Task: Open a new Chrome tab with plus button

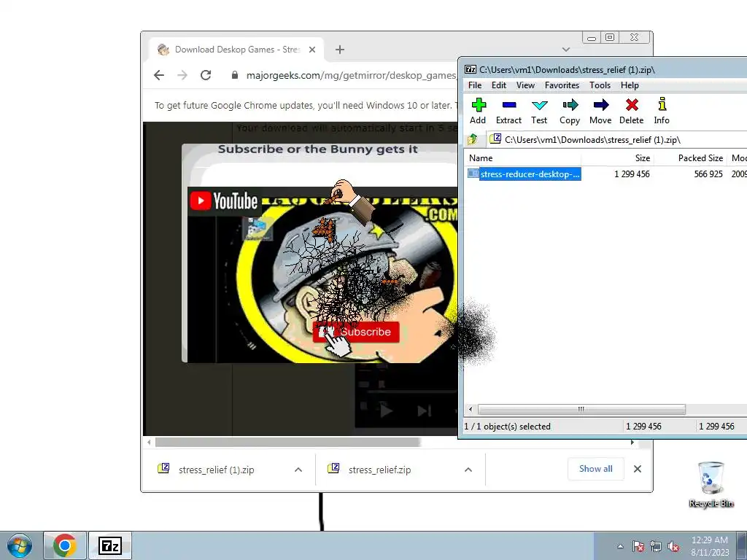Action: point(340,50)
